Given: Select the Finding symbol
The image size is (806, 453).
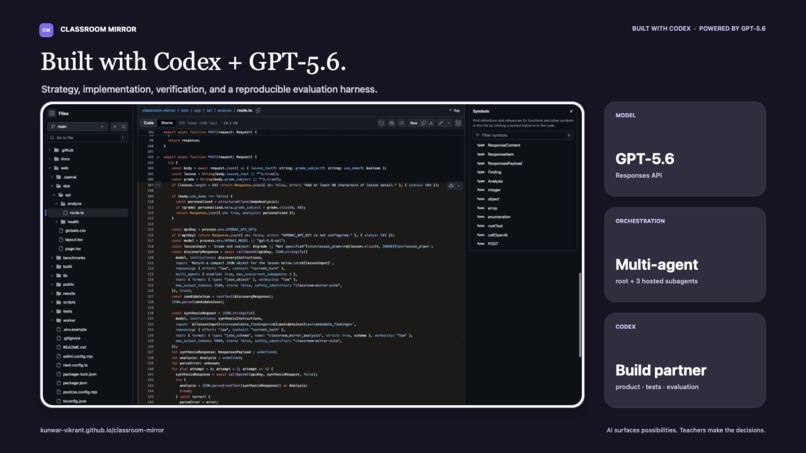Looking at the screenshot, I should pos(494,172).
